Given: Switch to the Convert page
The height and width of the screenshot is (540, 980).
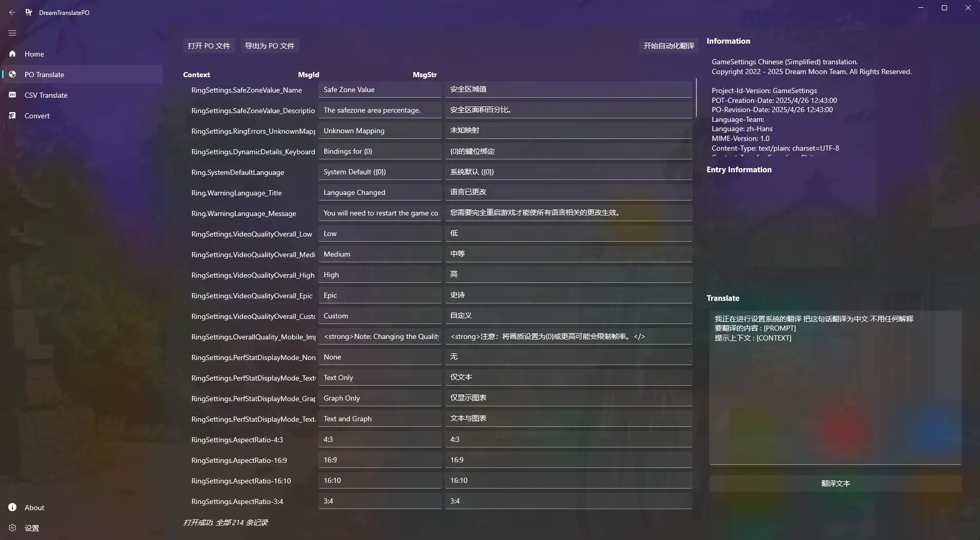Looking at the screenshot, I should click(x=37, y=116).
